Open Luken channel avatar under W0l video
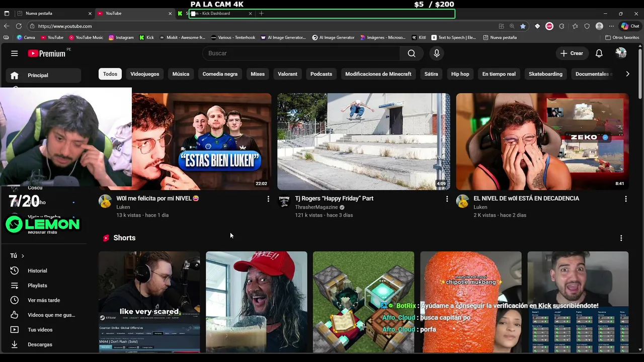 click(x=105, y=201)
